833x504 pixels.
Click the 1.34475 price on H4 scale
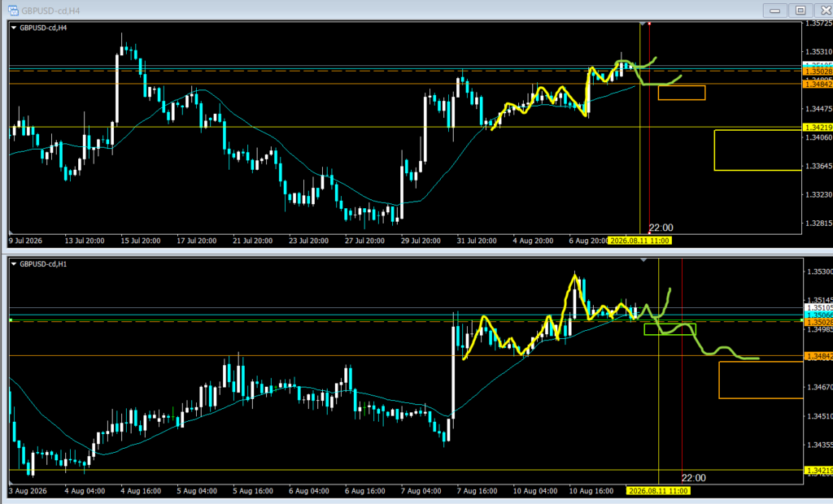coord(818,109)
